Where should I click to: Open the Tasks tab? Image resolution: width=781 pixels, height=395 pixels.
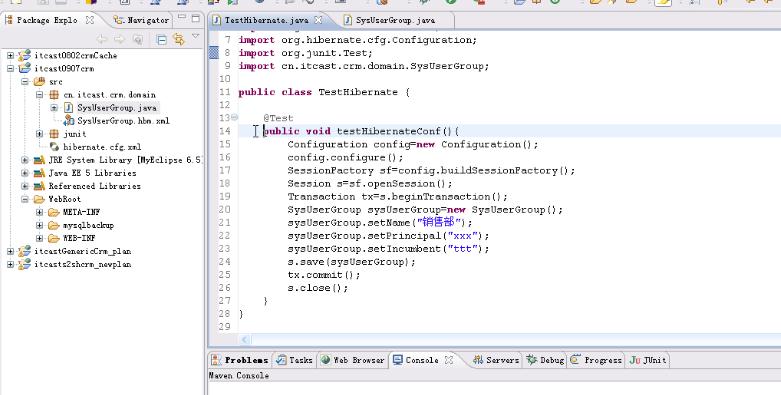[295, 360]
